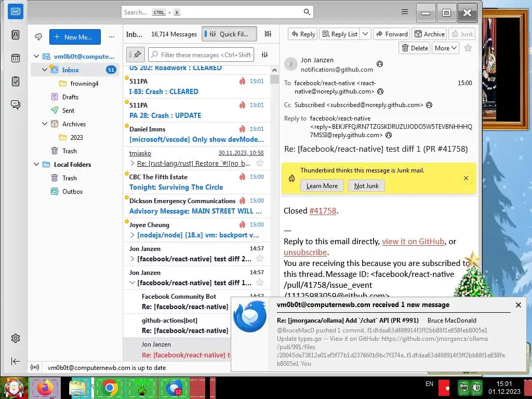Click junk flame on Daniel Imms message
532x399 pixels.
pyautogui.click(x=242, y=129)
